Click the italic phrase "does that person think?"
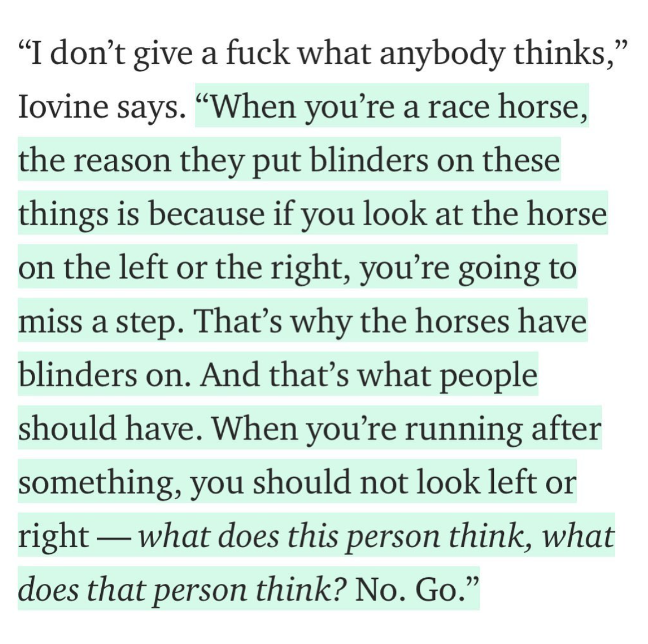This screenshot has height=644, width=648. [181, 589]
